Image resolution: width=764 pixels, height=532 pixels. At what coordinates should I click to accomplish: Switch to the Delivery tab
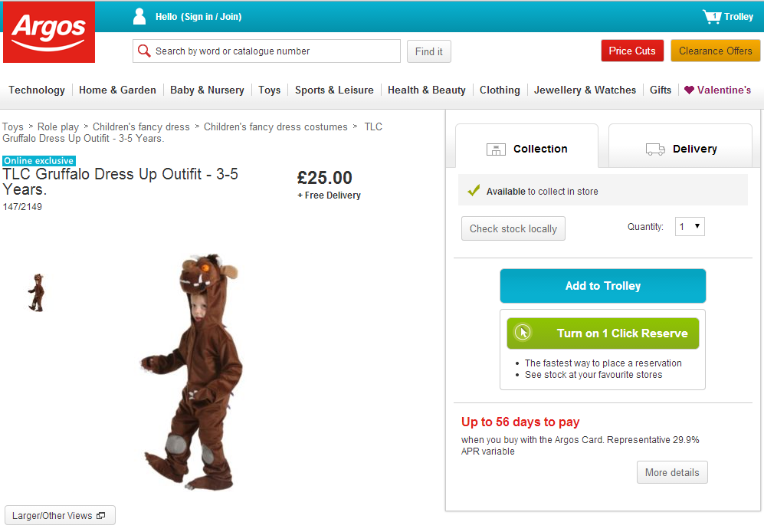point(684,149)
